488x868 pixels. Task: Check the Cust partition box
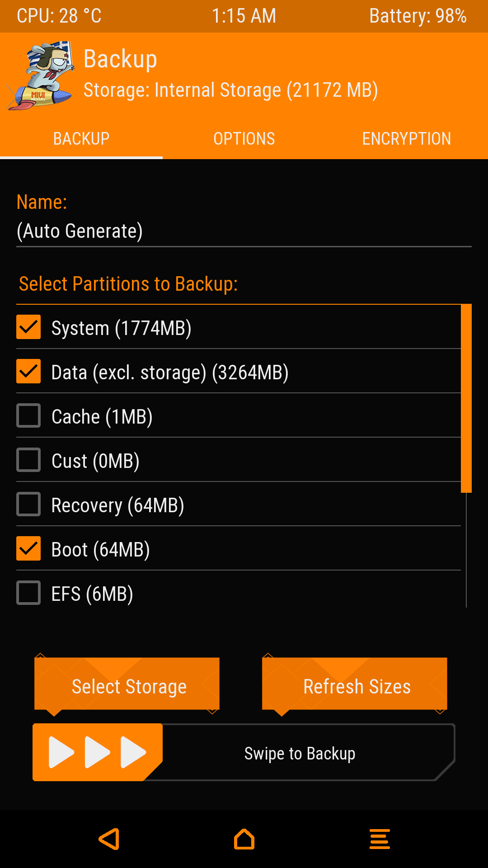point(28,460)
